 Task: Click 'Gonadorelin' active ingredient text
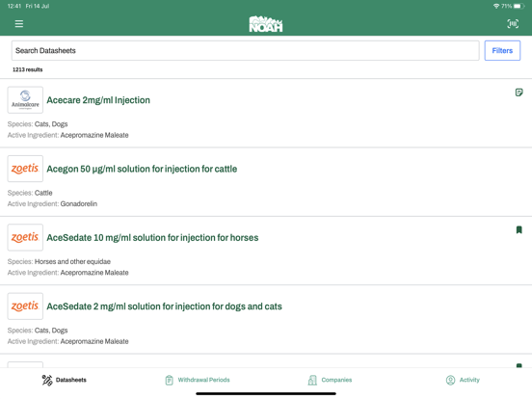79,204
